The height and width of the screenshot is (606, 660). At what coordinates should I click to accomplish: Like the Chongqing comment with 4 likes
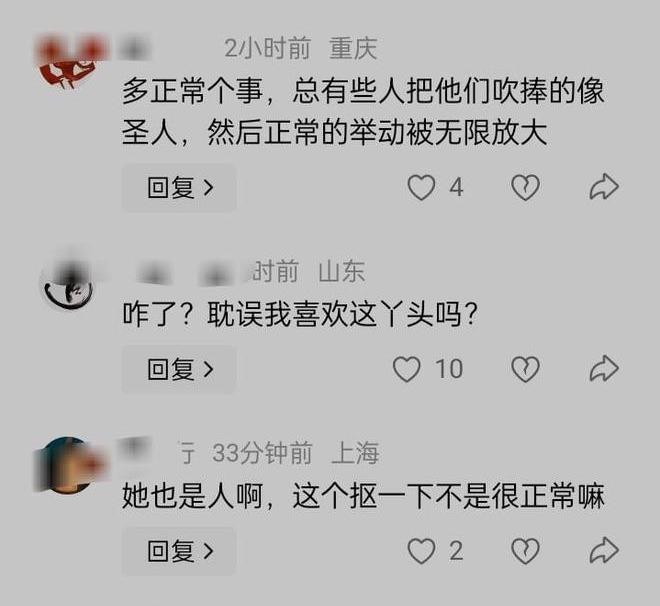coord(421,187)
